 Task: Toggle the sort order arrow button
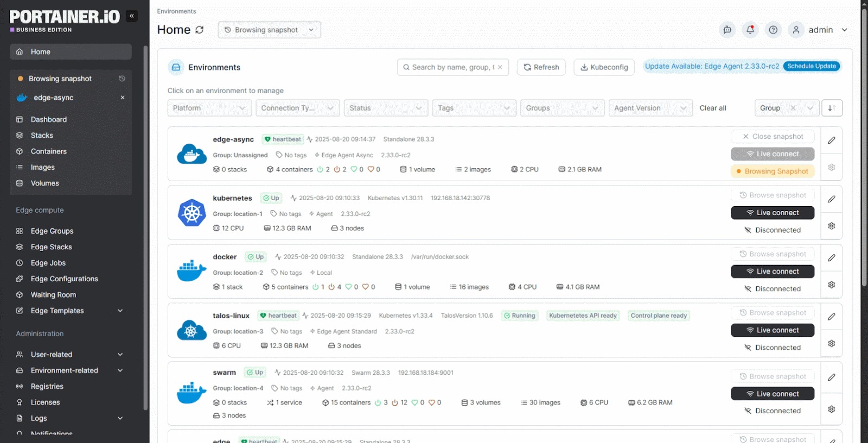tap(832, 108)
